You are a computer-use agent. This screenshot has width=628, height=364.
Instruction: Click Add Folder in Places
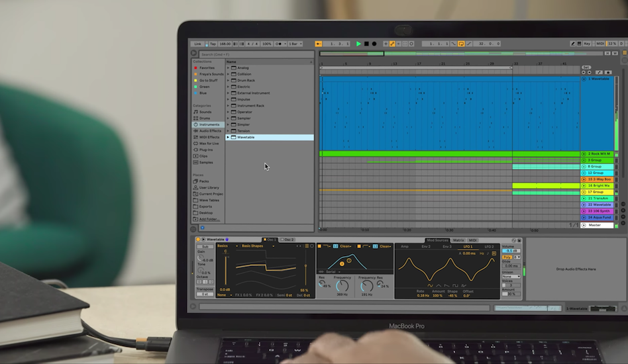pyautogui.click(x=207, y=219)
